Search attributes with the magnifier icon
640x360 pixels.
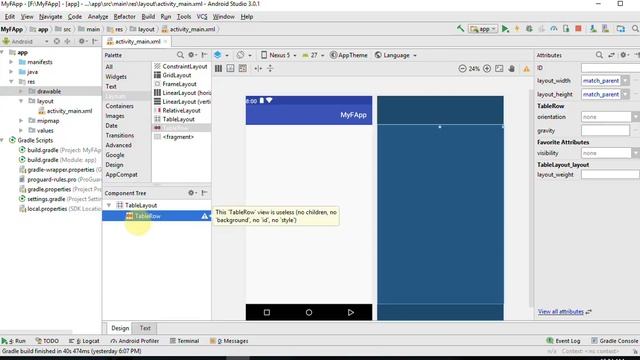click(x=599, y=55)
